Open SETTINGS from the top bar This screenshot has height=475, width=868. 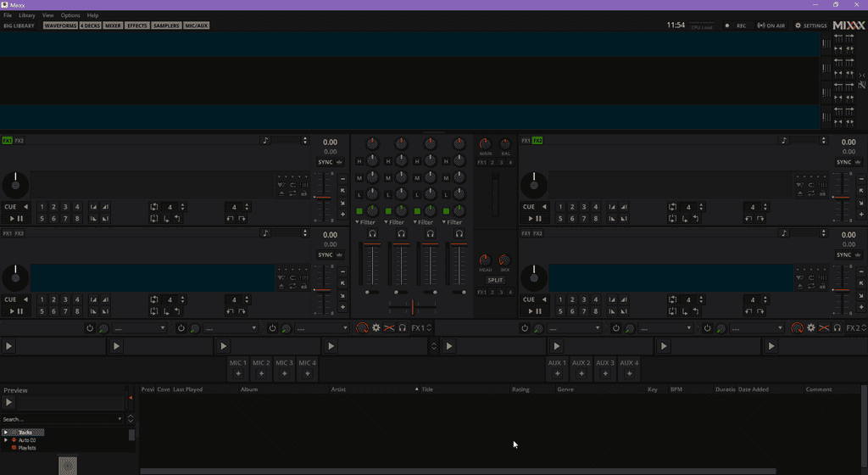pos(811,25)
